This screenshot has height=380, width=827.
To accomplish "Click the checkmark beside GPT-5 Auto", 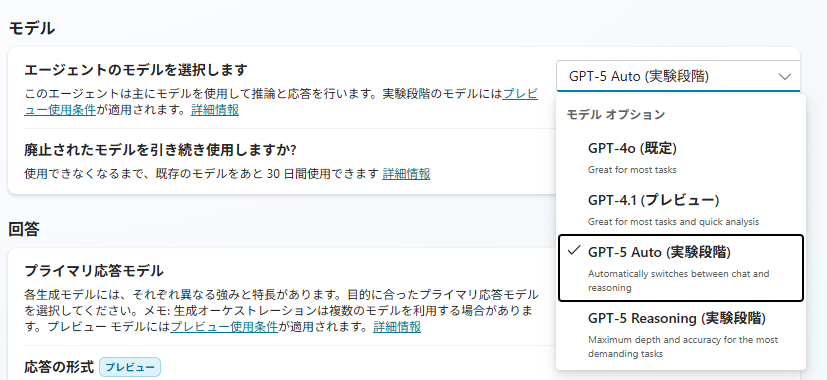I will click(x=574, y=251).
